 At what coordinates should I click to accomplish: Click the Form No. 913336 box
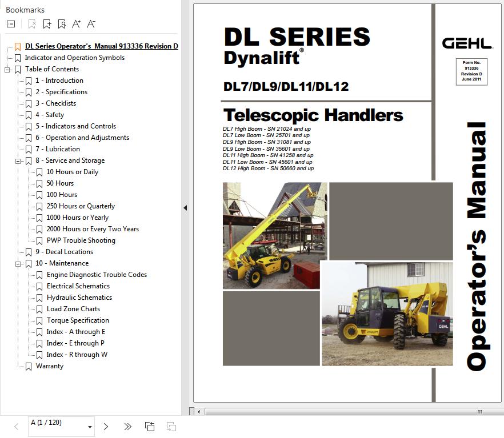pyautogui.click(x=471, y=71)
